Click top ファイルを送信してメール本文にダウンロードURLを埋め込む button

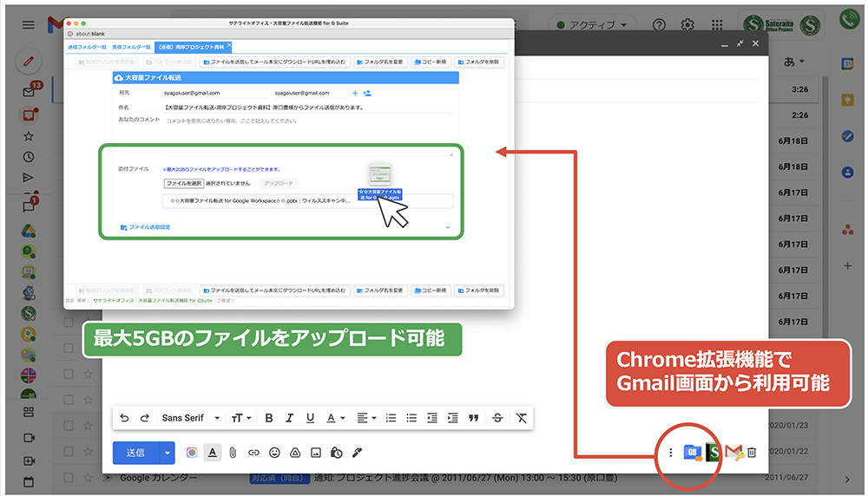(x=274, y=62)
